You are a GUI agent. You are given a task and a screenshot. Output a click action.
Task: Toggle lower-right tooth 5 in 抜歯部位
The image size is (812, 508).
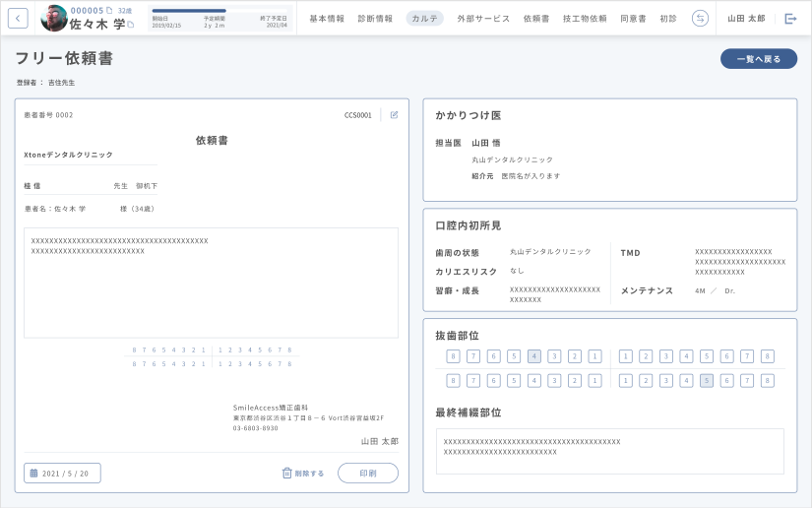(707, 381)
